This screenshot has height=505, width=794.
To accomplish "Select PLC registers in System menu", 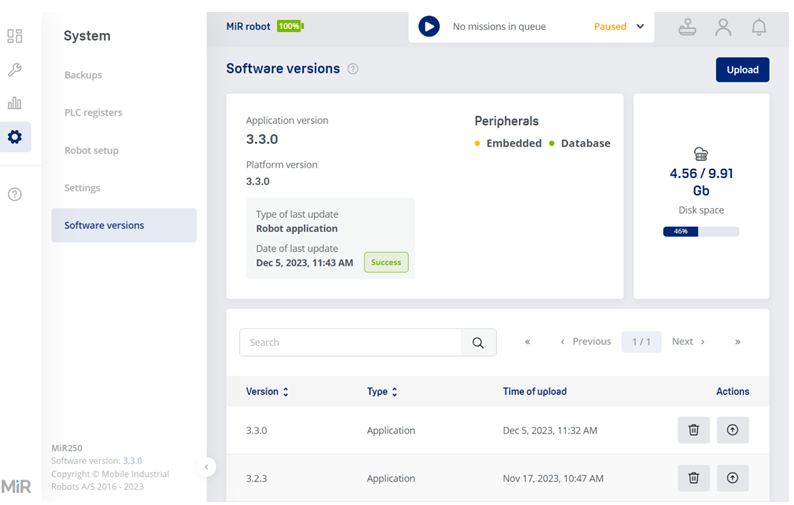I will 93,112.
